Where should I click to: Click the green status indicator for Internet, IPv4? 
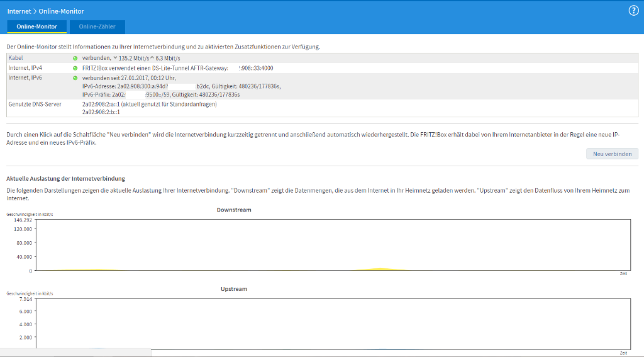pyautogui.click(x=75, y=68)
